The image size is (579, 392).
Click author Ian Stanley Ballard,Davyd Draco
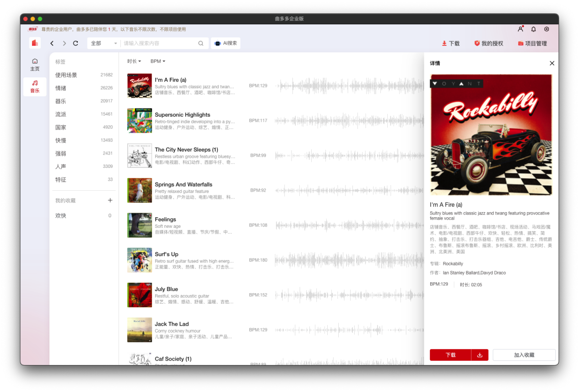[474, 273]
